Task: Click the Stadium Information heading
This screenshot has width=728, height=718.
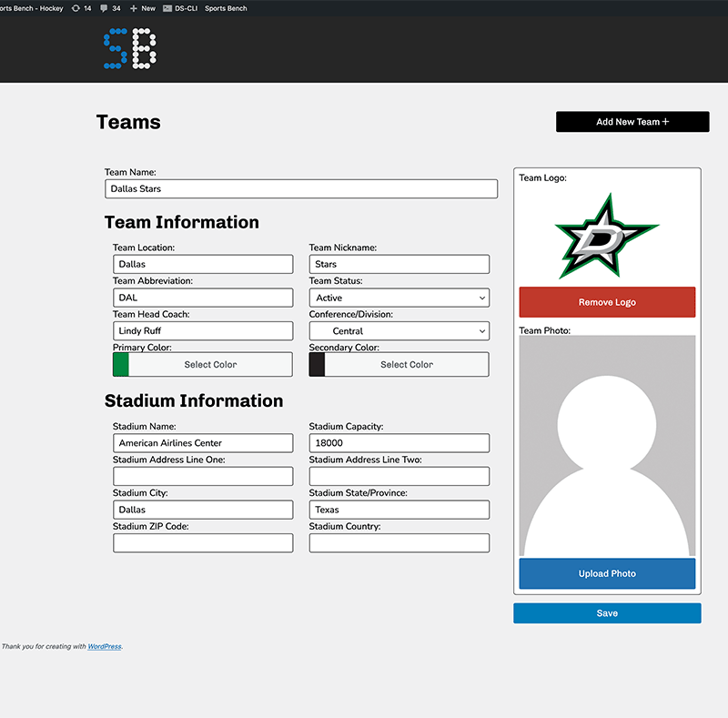Action: coord(194,400)
